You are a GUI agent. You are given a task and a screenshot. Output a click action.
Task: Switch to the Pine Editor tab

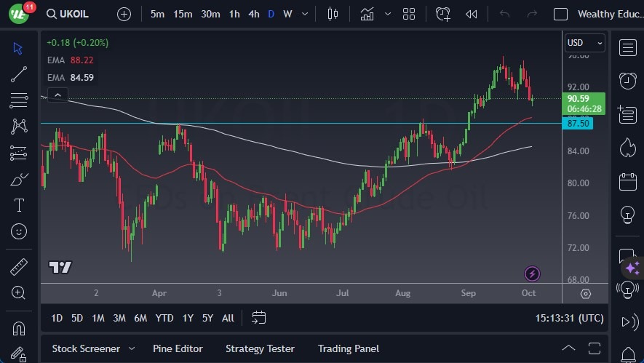pos(178,348)
